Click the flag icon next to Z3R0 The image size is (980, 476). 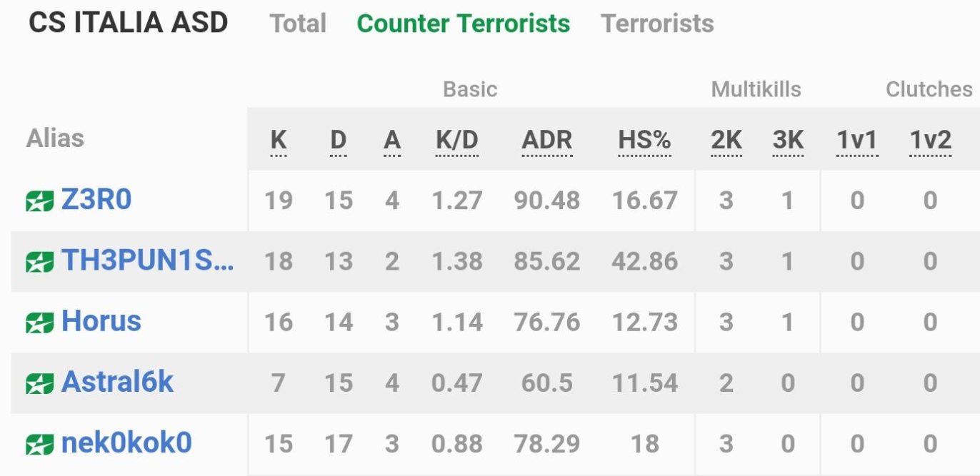pos(40,202)
